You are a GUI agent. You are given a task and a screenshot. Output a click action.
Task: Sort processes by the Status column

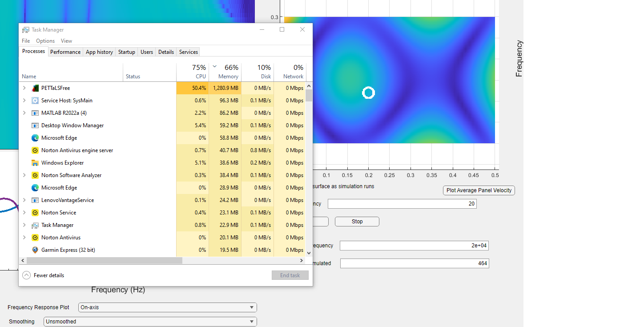click(x=150, y=72)
